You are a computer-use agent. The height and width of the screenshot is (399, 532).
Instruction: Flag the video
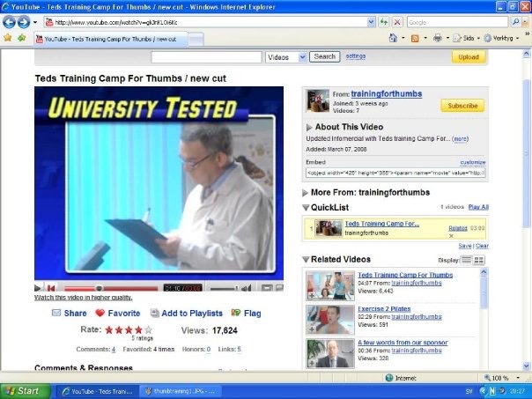[x=247, y=314]
